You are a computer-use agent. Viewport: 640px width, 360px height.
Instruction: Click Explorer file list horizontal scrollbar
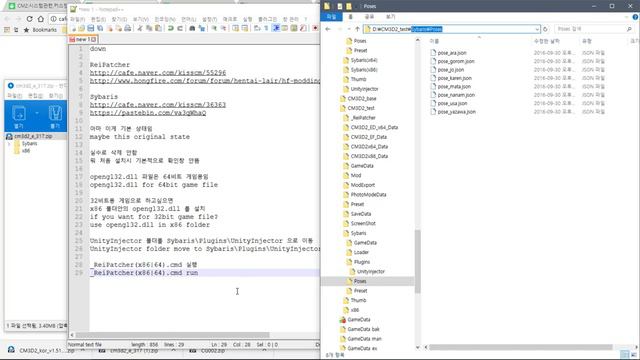click(520, 347)
